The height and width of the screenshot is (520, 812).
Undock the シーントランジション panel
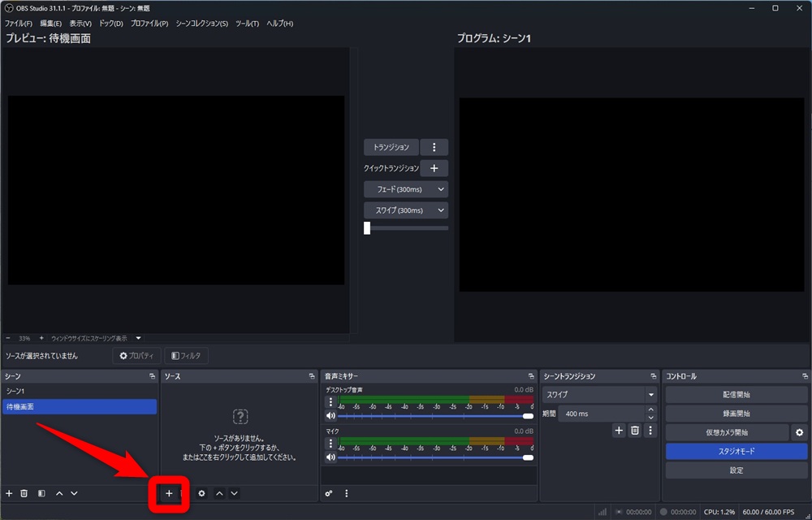point(653,376)
